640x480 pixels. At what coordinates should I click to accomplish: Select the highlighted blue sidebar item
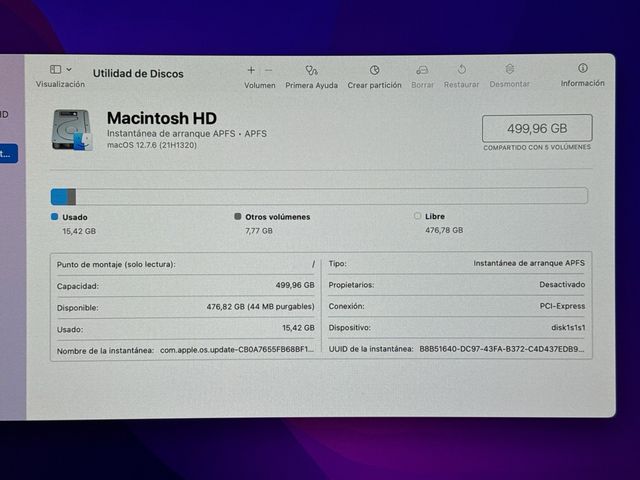click(x=9, y=153)
